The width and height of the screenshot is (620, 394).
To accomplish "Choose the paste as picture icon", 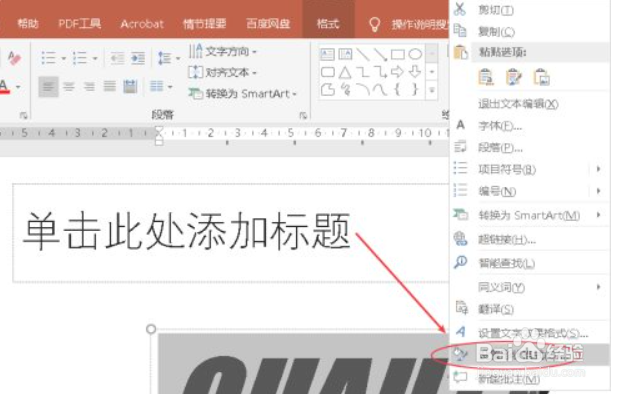I will pyautogui.click(x=541, y=77).
